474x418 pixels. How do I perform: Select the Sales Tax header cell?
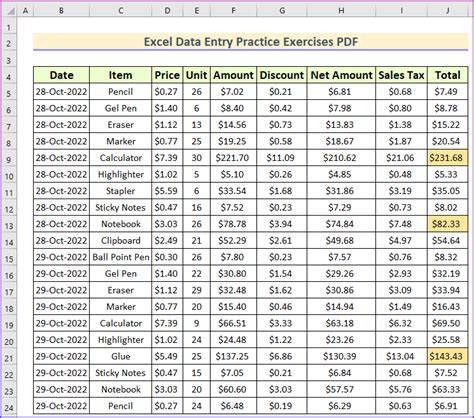coord(401,75)
